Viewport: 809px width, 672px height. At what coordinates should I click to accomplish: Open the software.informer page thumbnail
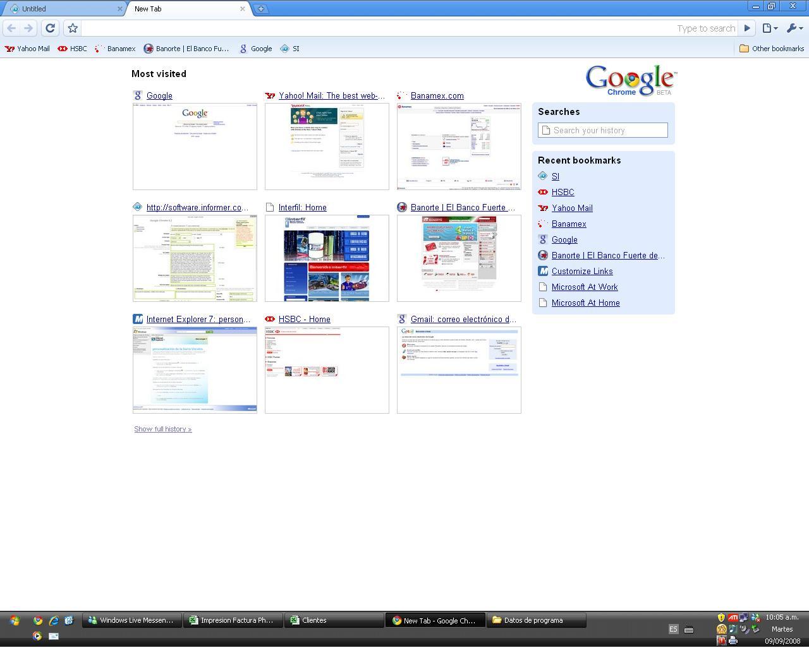pos(195,258)
